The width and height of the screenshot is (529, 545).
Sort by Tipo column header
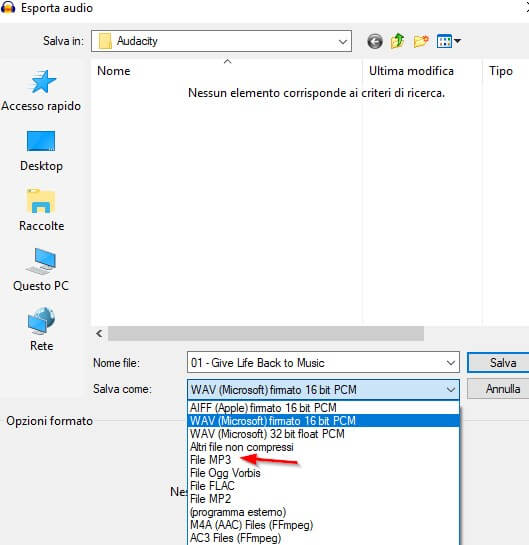tap(506, 71)
